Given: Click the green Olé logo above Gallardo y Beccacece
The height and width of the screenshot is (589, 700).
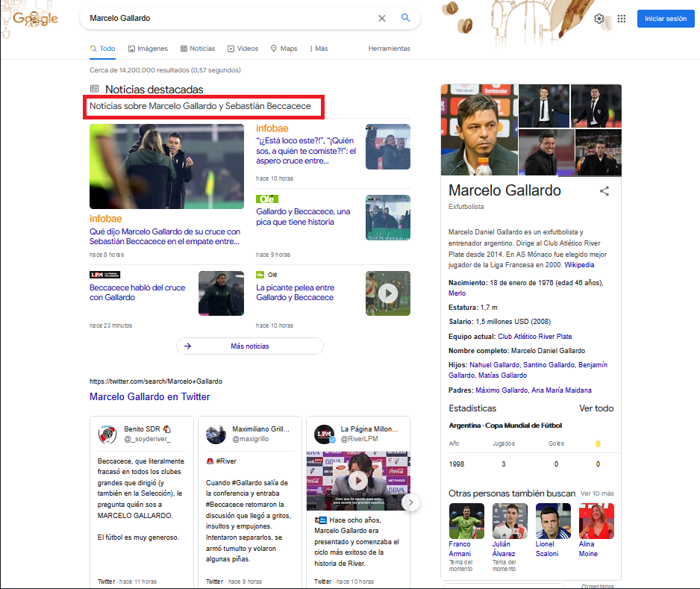Looking at the screenshot, I should [267, 199].
